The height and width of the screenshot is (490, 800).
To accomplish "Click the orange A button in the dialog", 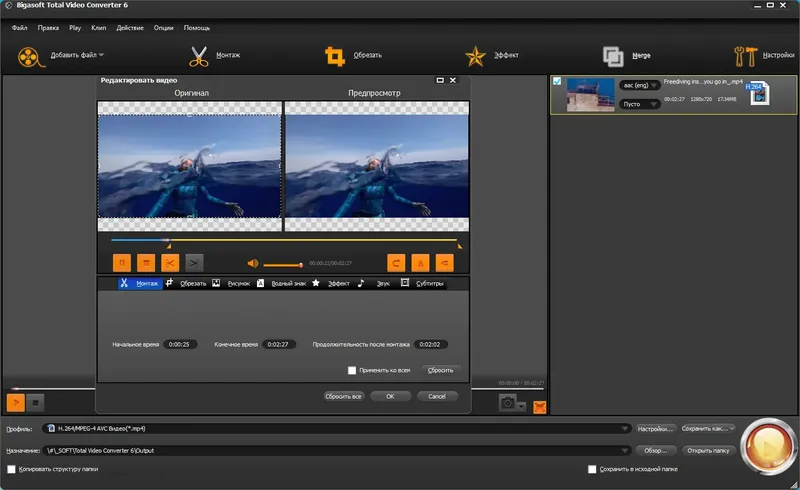I will point(420,263).
